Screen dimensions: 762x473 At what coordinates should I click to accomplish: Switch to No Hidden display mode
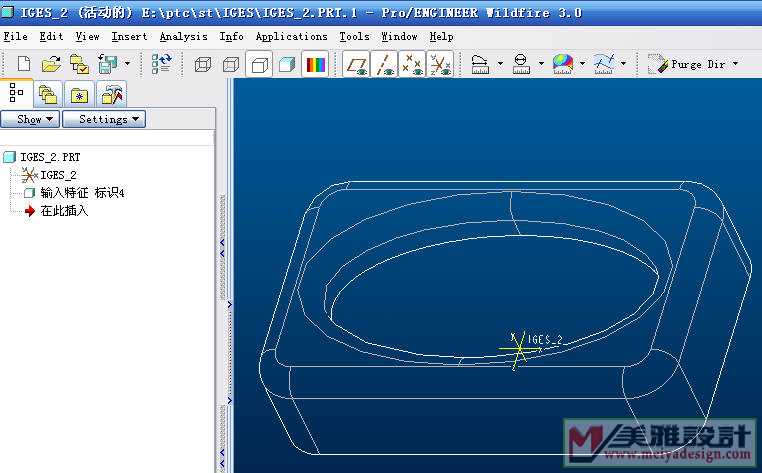coord(259,64)
